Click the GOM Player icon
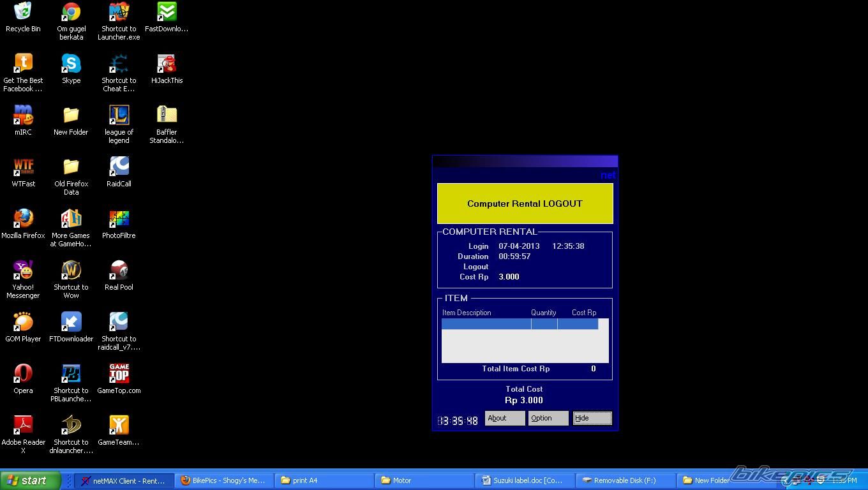868x490 pixels. point(23,322)
